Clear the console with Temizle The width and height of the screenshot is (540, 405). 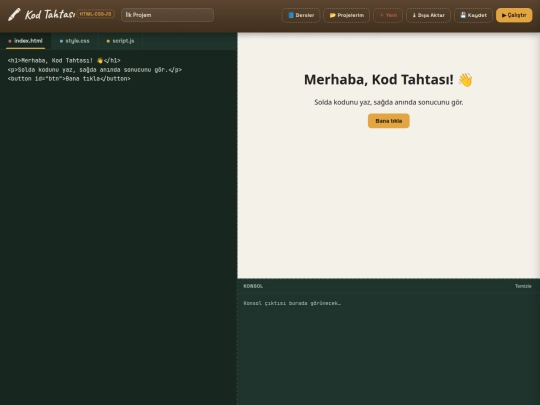pyautogui.click(x=523, y=286)
